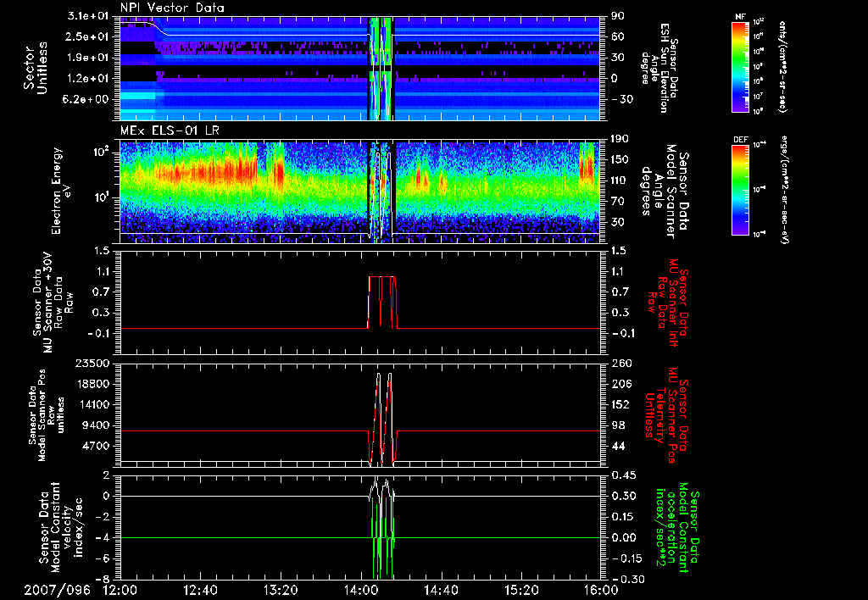This screenshot has height=600, width=868.
Task: Click the 15:20 time axis label
Action: [x=521, y=590]
